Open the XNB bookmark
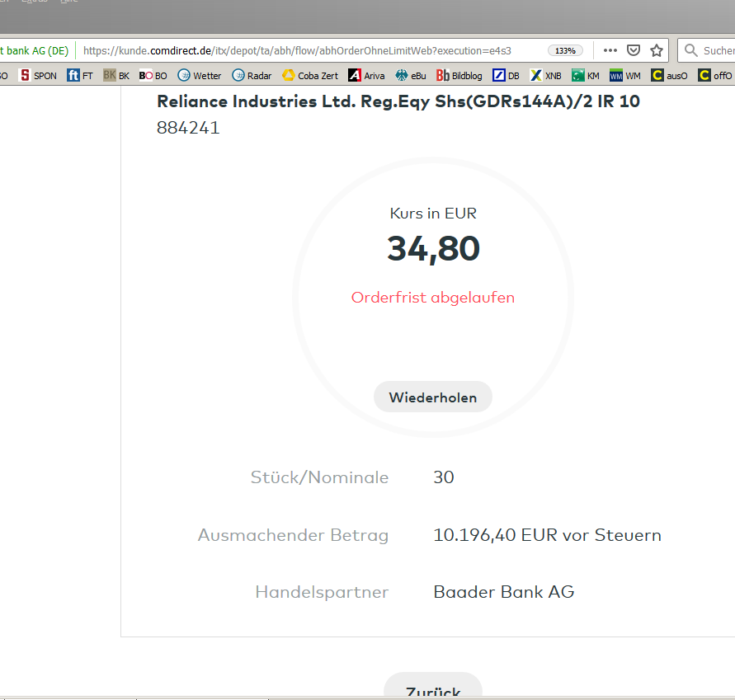Viewport: 735px width, 700px height. (x=545, y=75)
